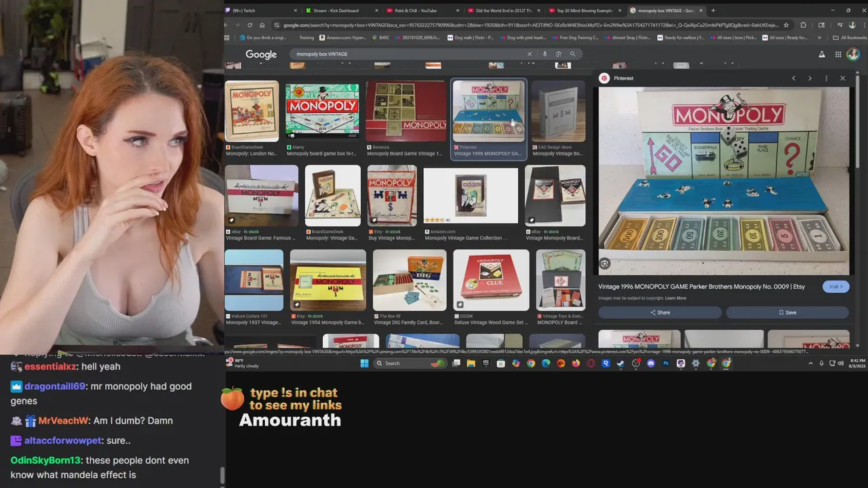Open Deluxe Vintage Wood Game Set thumbnail
Viewport: 868px width, 488px height.
[491, 280]
